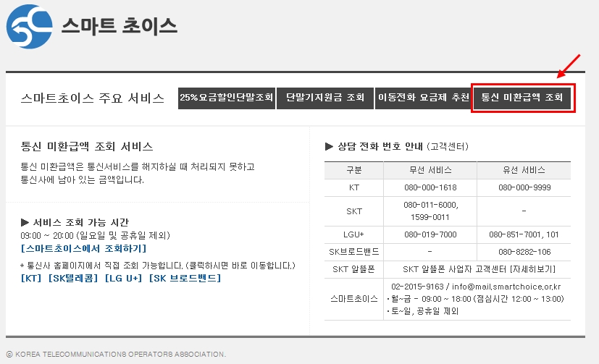Click the SK브로드밴드 row label cell
Viewport: 599px width, 364px height.
tap(354, 252)
